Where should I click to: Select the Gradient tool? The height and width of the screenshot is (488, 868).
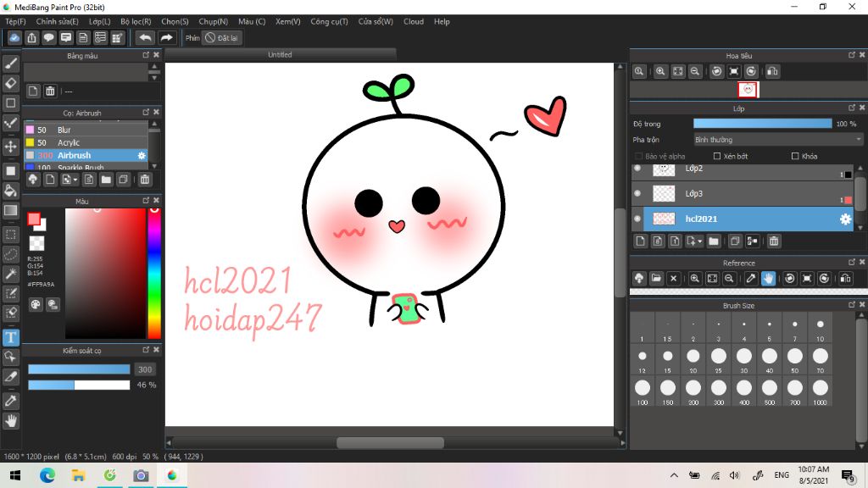pyautogui.click(x=10, y=210)
